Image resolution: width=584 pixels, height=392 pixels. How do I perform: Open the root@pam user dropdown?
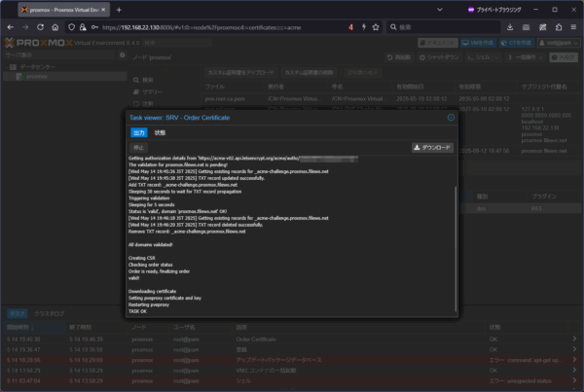tap(559, 43)
